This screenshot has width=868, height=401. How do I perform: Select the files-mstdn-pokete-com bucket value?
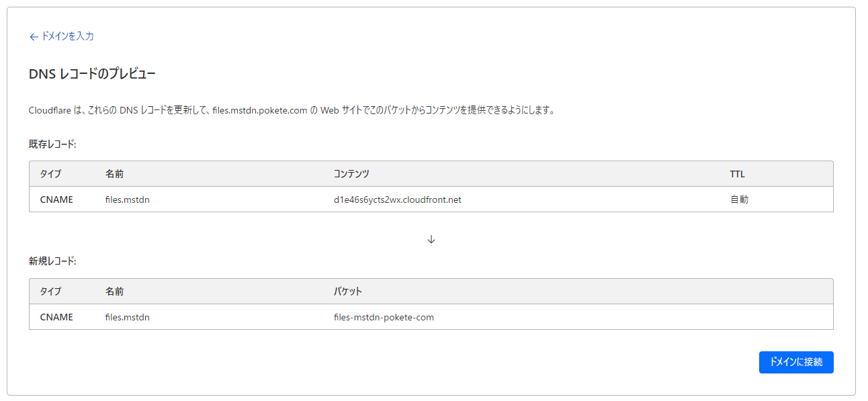point(384,317)
